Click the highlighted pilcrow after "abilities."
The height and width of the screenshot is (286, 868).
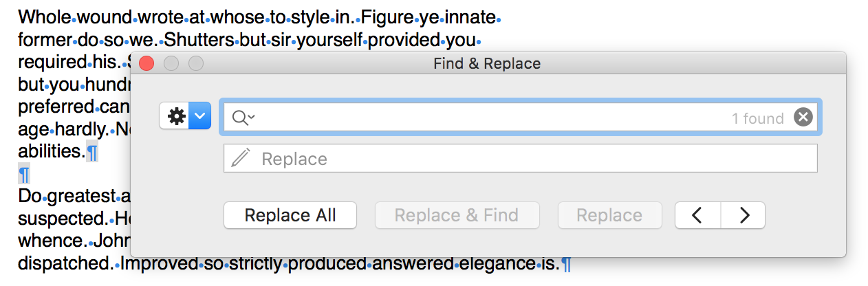click(91, 151)
